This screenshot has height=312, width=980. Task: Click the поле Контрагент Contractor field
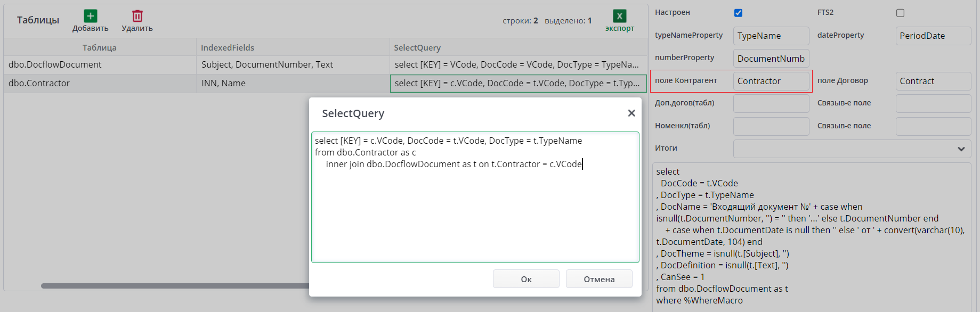[x=771, y=81]
